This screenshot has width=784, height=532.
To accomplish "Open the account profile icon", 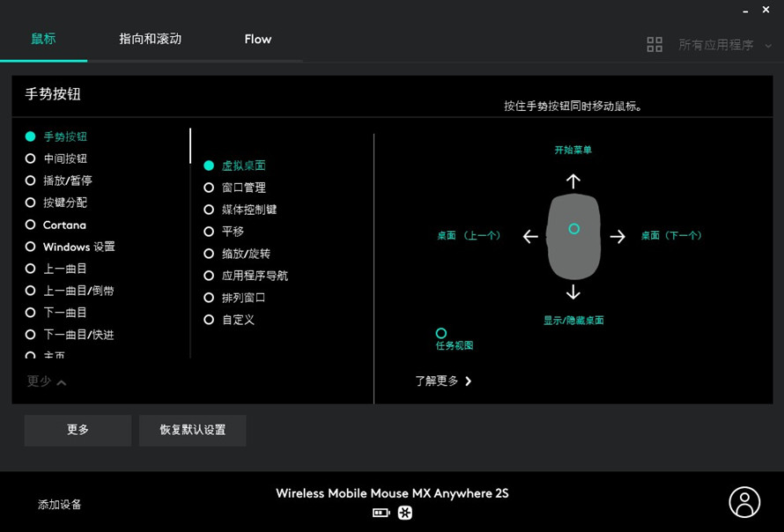I will tap(744, 500).
